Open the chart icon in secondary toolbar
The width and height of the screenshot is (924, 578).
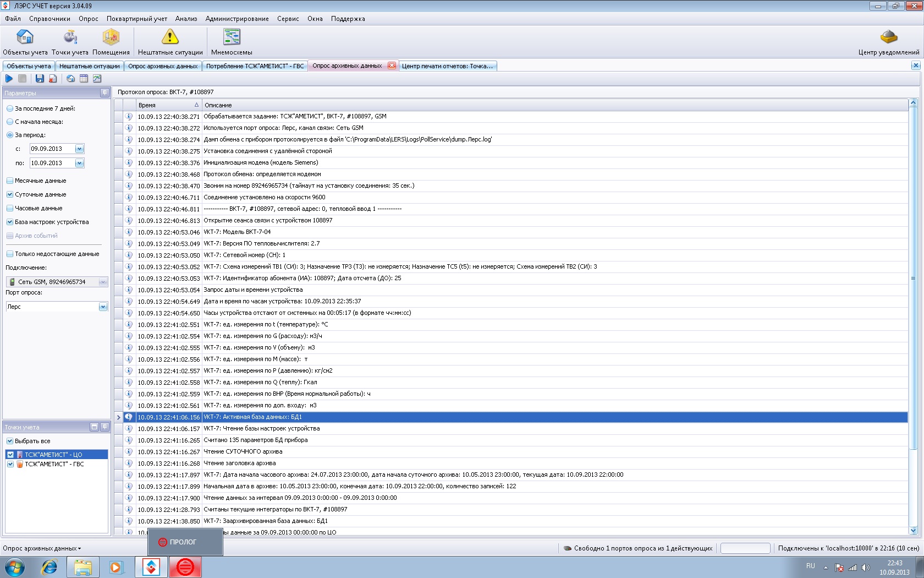click(x=97, y=79)
